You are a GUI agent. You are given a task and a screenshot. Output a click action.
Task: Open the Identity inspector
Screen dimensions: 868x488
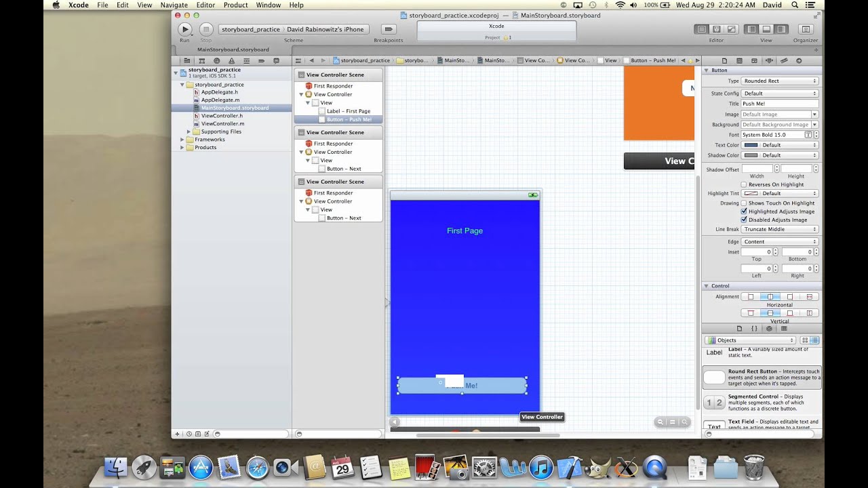[754, 60]
